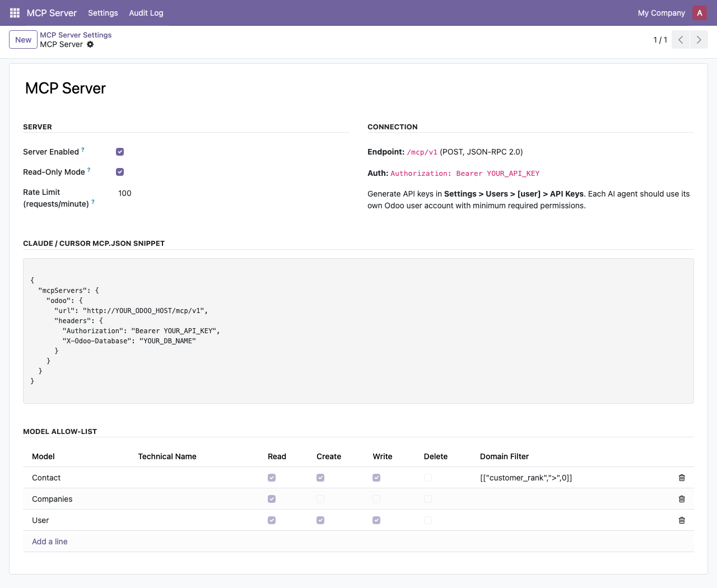Viewport: 717px width, 588px height.
Task: Show help for Server Enabled
Action: click(83, 150)
